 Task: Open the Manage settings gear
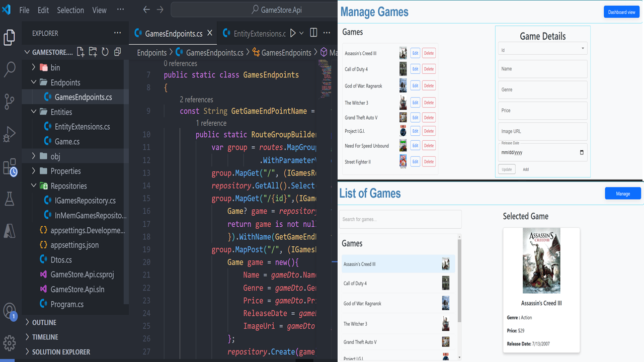coord(10,343)
